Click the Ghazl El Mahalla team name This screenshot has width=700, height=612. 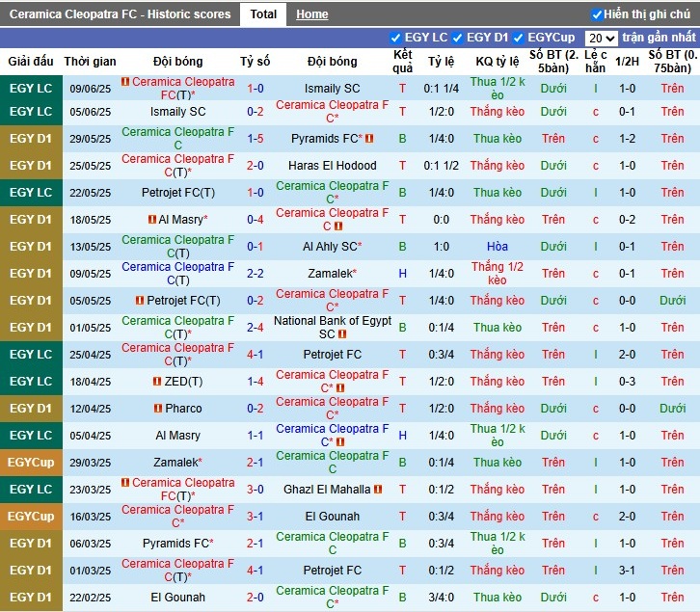coord(327,490)
